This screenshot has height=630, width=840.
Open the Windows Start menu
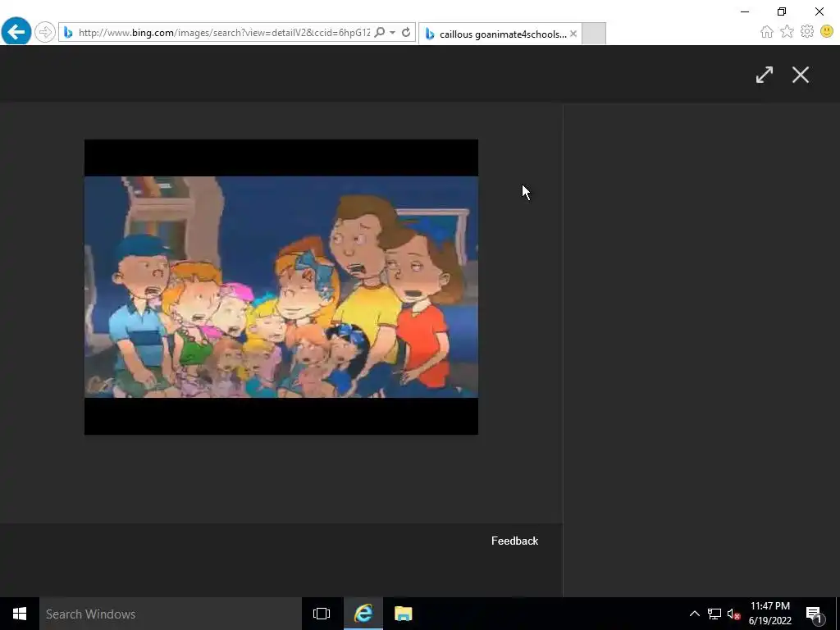20,614
